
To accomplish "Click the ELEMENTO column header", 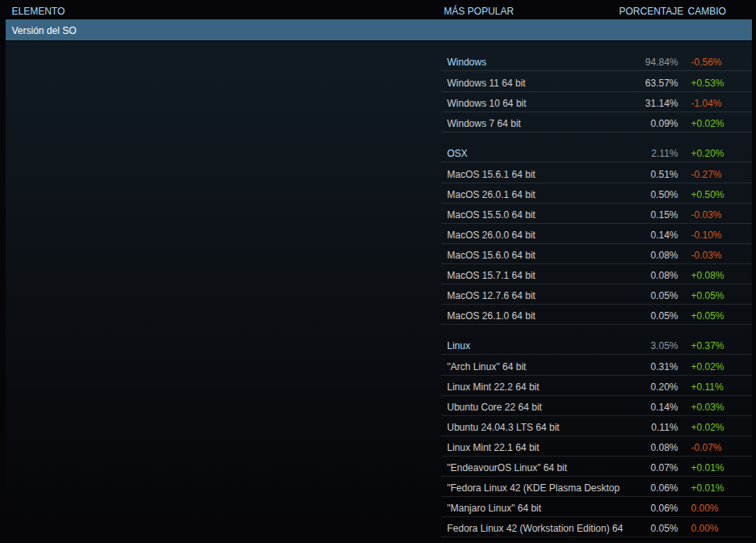I will (x=38, y=11).
